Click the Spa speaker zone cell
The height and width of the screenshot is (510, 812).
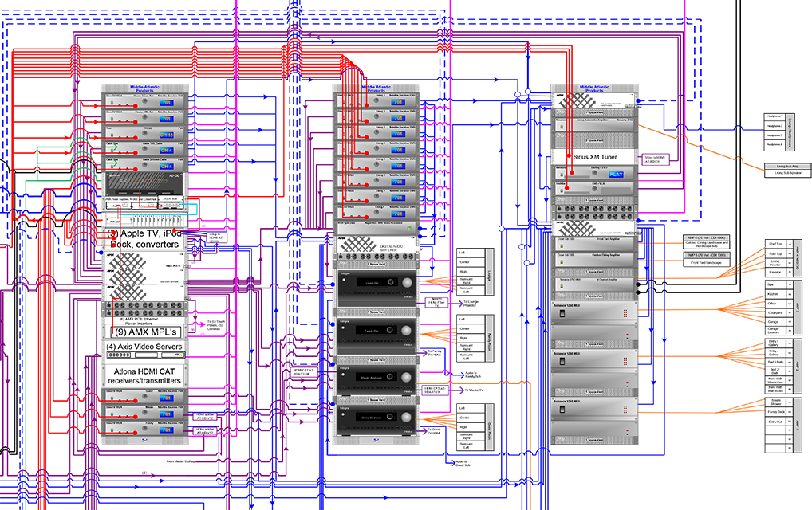pos(775,285)
